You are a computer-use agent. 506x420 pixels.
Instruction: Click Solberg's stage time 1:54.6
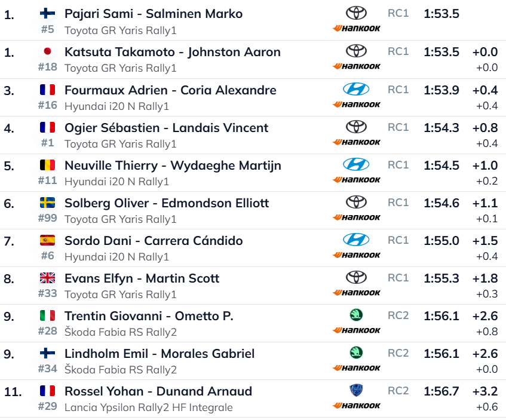click(x=441, y=203)
